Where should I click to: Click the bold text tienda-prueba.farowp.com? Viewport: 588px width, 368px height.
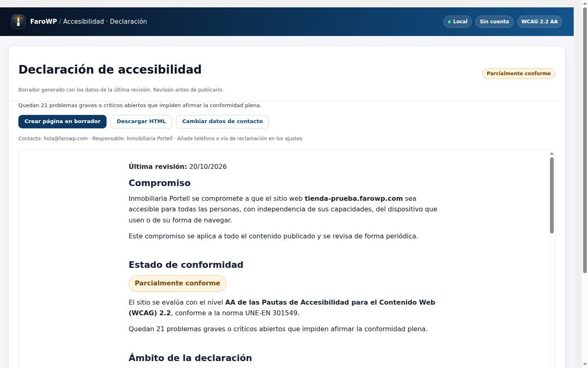(x=354, y=198)
